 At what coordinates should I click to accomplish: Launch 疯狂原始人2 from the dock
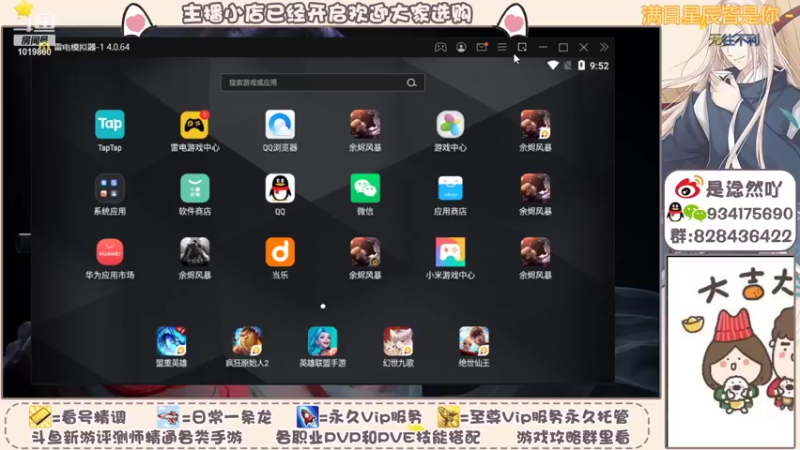247,341
